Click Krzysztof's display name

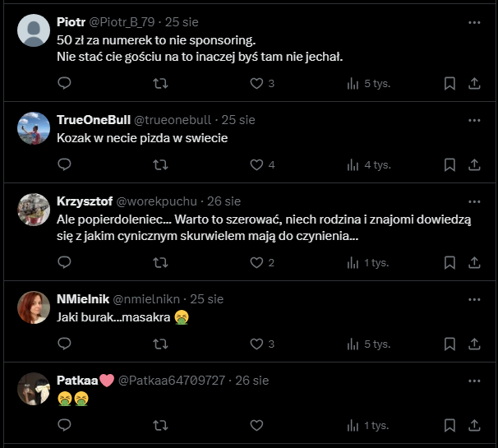pyautogui.click(x=85, y=201)
